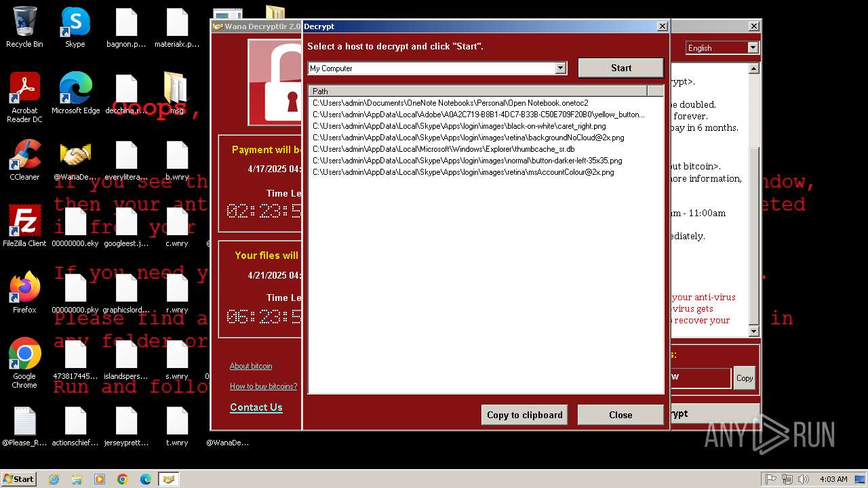Select the googleest.j... file icon
This screenshot has height=488, width=868.
click(126, 226)
